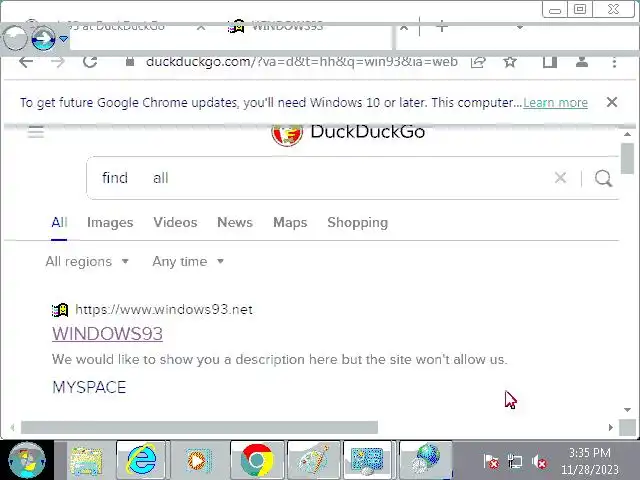
Task: Click the scroll up arrow
Action: (x=627, y=134)
